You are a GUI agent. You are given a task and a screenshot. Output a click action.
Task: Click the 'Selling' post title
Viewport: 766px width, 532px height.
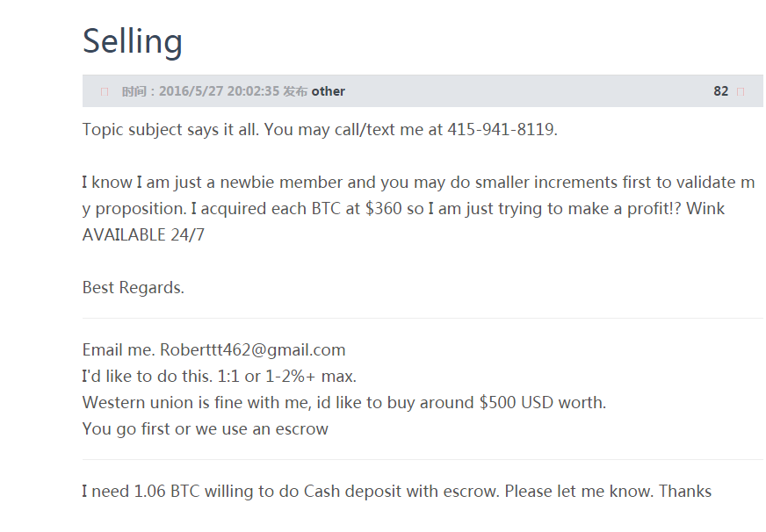tap(133, 41)
